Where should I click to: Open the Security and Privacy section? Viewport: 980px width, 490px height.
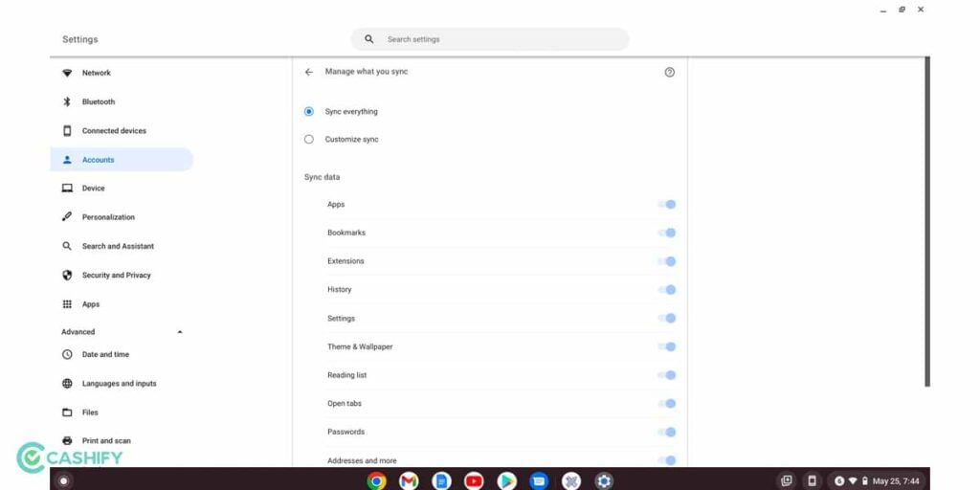[122, 275]
